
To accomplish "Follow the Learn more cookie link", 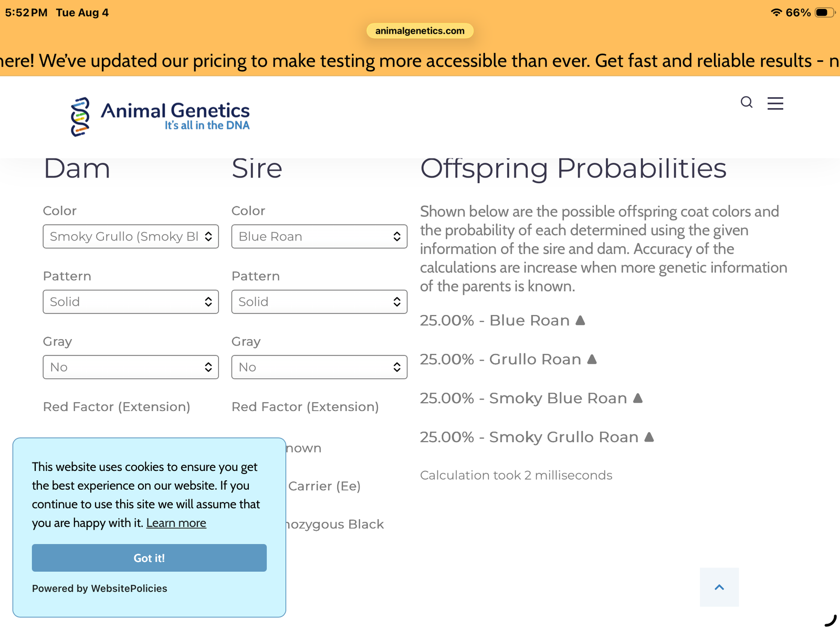I will pyautogui.click(x=176, y=523).
